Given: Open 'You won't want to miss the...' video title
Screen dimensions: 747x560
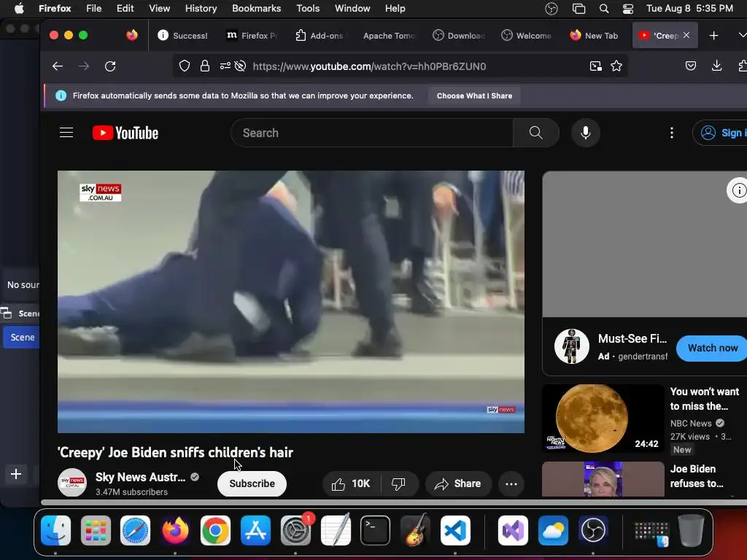Looking at the screenshot, I should pyautogui.click(x=705, y=399).
